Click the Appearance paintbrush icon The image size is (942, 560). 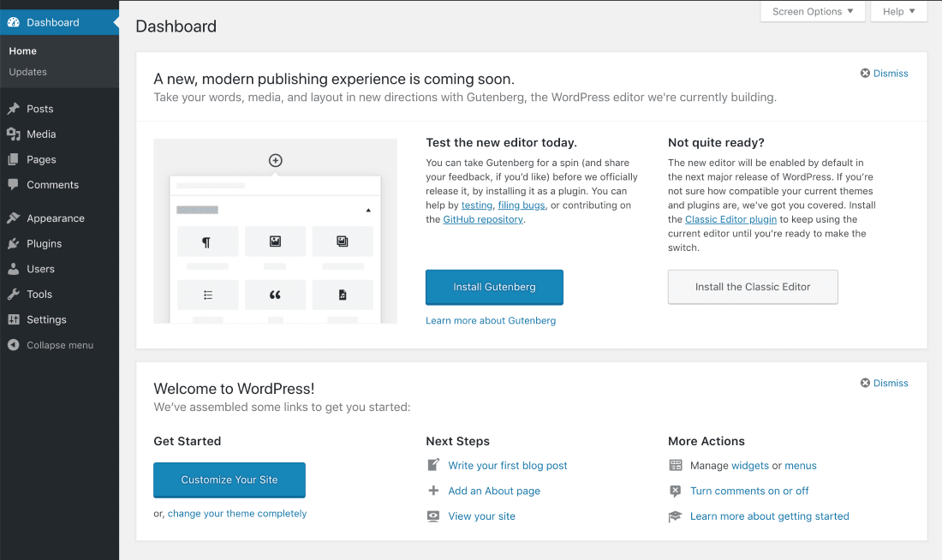13,218
